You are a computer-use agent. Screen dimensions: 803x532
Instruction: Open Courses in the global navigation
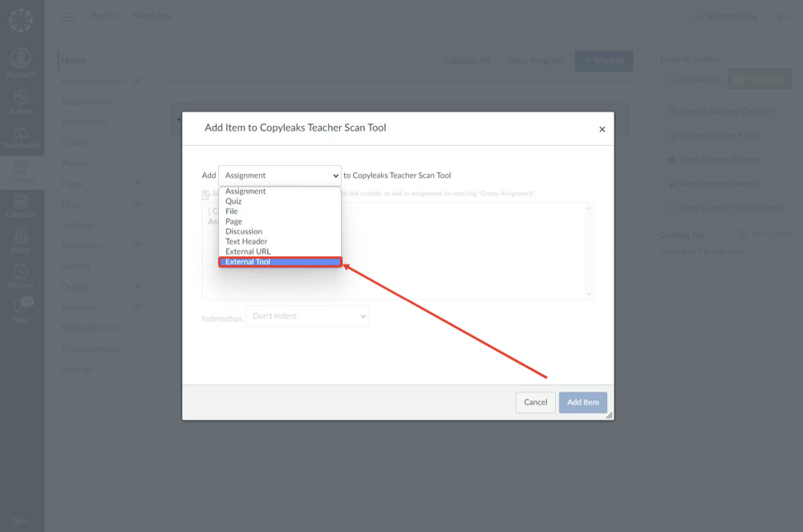21,173
